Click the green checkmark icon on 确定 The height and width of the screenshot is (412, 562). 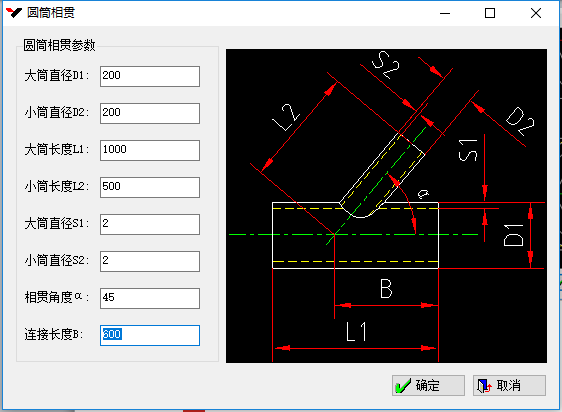pos(403,386)
